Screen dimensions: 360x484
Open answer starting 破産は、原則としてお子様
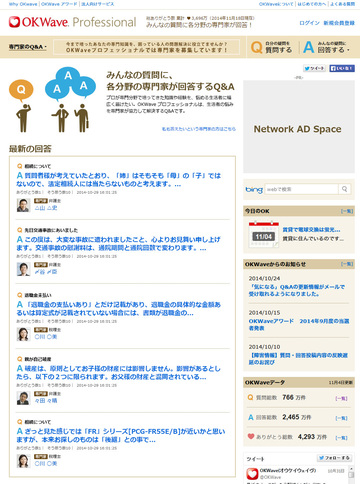119,373
